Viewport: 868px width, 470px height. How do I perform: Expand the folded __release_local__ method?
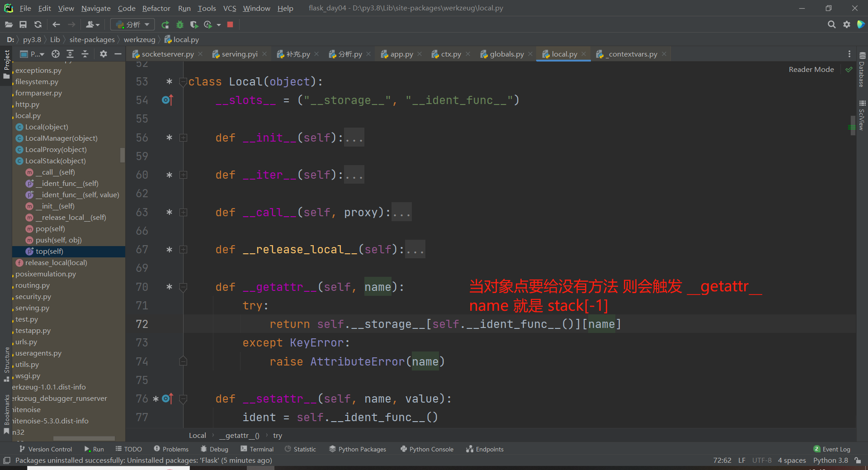click(183, 249)
